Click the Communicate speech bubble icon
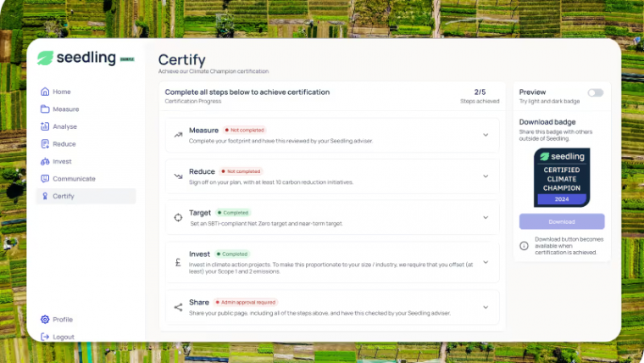Viewport: 644px width, 363px height. pos(45,179)
